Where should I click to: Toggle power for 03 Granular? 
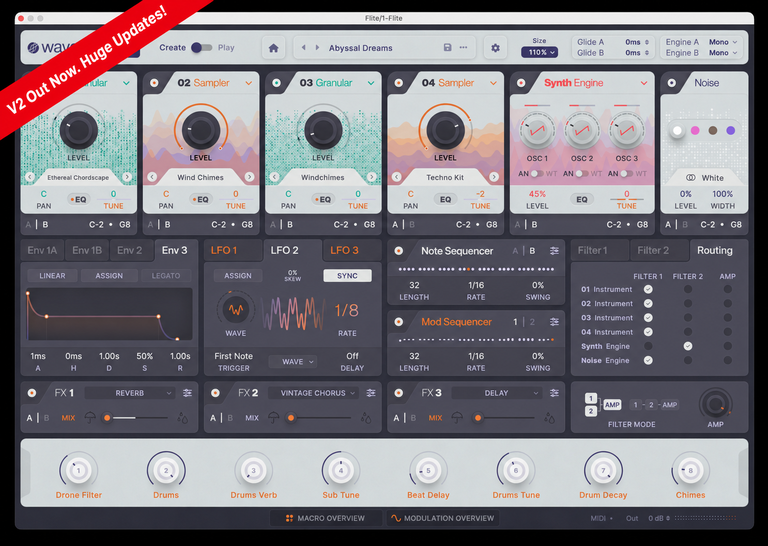[x=276, y=83]
